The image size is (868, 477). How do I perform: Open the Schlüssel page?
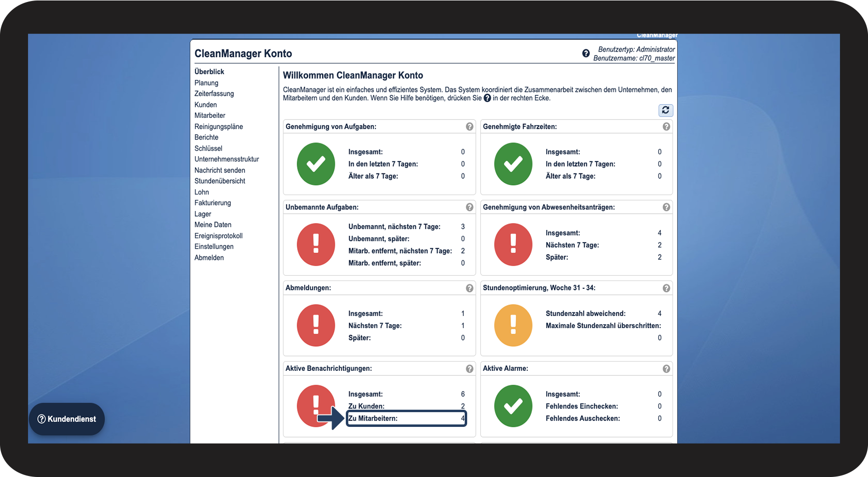pyautogui.click(x=208, y=148)
